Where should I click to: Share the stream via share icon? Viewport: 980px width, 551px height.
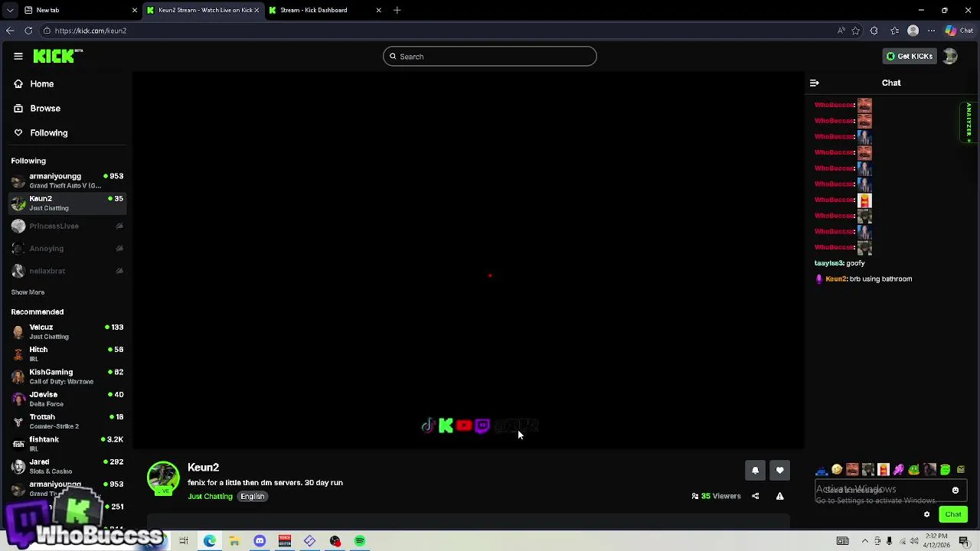pos(755,496)
